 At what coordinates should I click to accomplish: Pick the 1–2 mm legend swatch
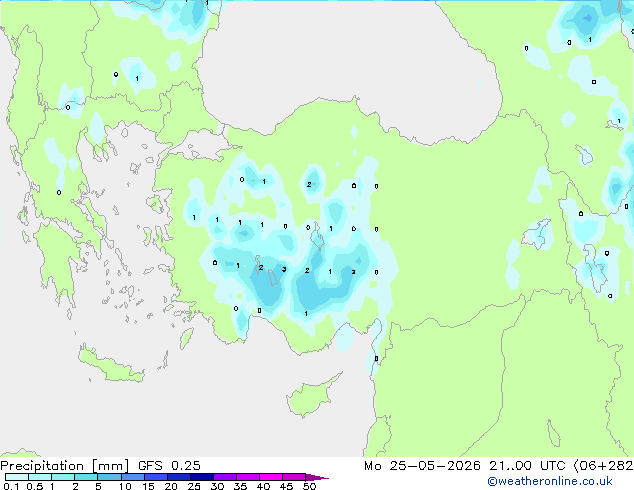click(63, 477)
